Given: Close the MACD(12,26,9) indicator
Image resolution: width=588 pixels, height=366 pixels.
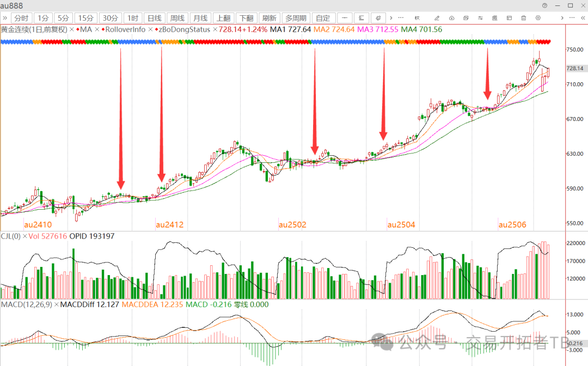Looking at the screenshot, I should click(x=56, y=304).
